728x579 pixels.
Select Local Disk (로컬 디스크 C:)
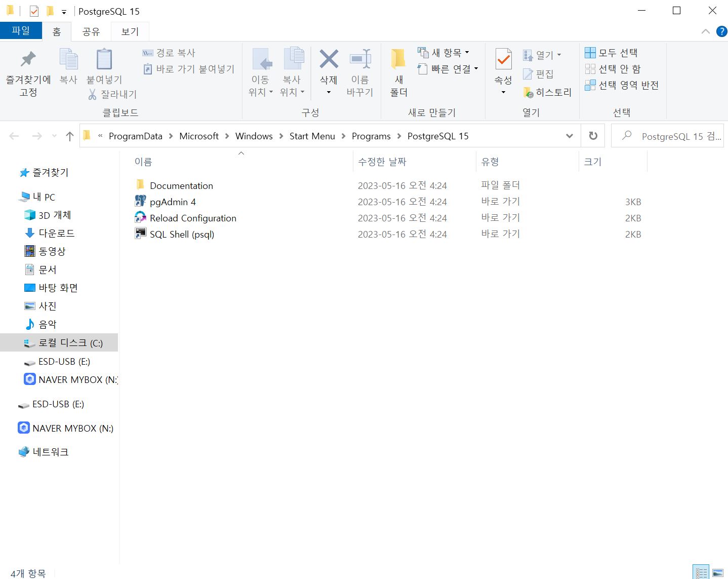[x=59, y=342]
